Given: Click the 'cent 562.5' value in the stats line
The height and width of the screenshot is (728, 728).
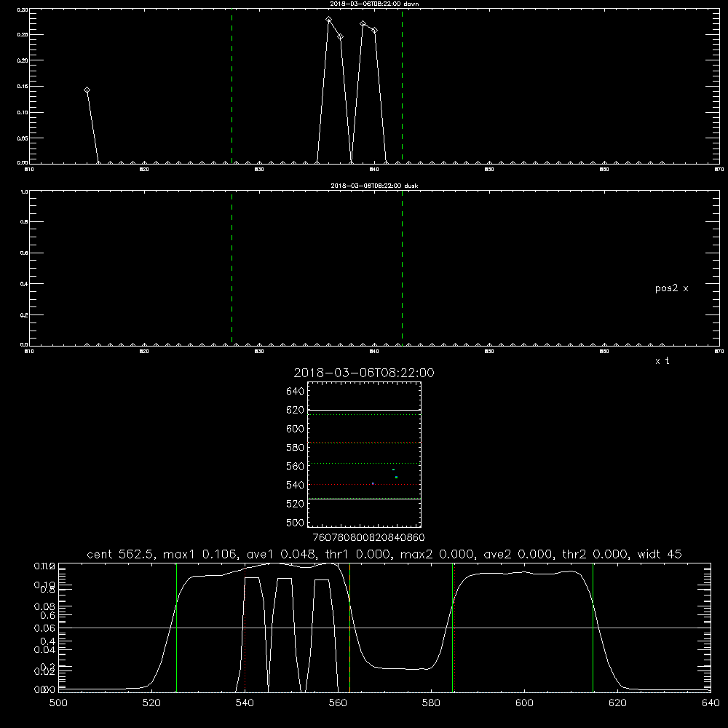Looking at the screenshot, I should point(122,554).
